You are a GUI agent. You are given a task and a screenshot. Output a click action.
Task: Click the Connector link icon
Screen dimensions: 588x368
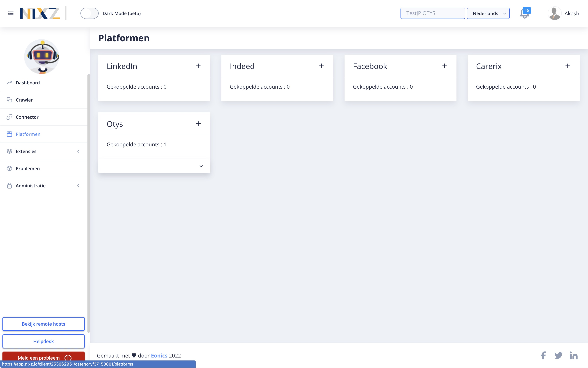pos(9,117)
